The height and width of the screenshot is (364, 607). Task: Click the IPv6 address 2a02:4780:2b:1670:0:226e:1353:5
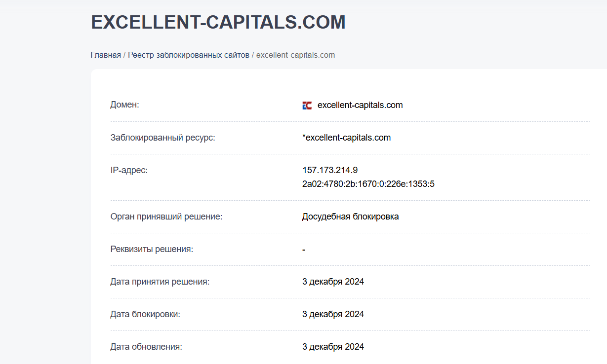(368, 183)
